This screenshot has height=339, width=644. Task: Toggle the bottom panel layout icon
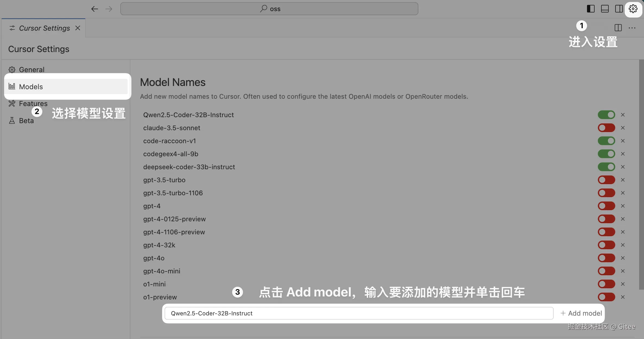point(605,9)
